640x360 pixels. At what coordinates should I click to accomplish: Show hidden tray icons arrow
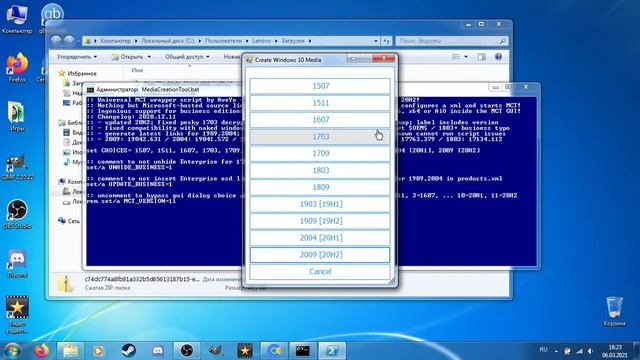556,351
